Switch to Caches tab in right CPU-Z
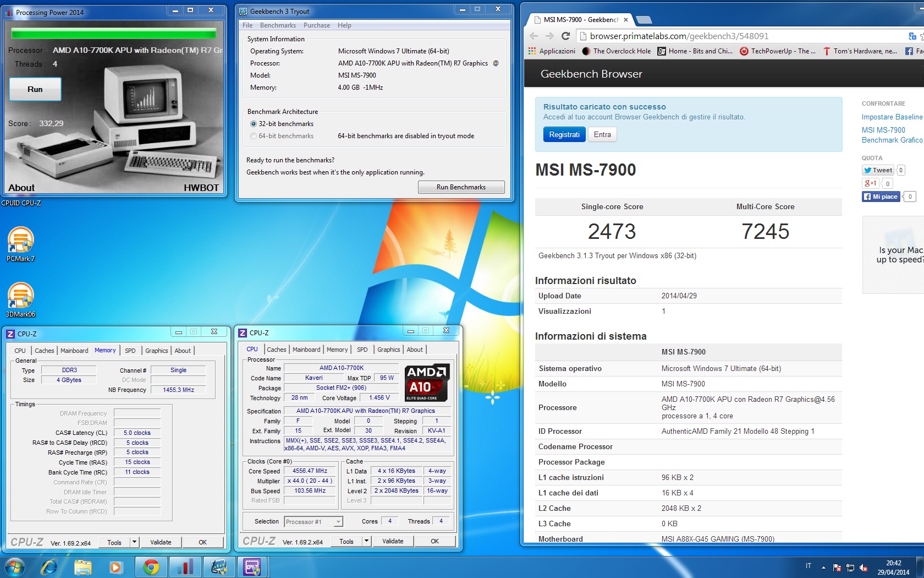 277,350
